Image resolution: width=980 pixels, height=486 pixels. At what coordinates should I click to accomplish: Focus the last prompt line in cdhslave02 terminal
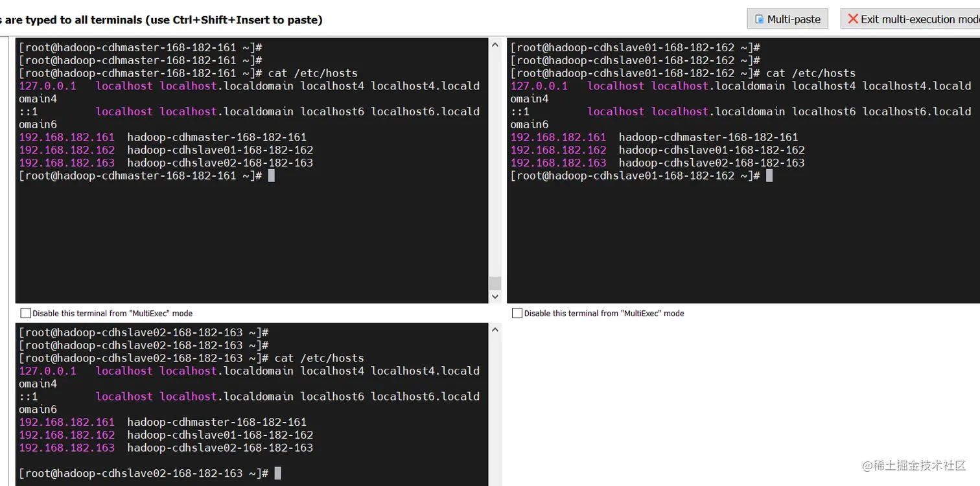[x=150, y=473]
